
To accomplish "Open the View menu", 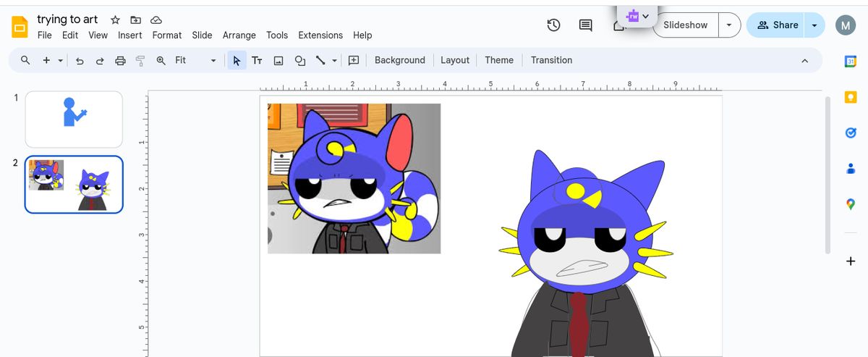I will click(x=98, y=35).
